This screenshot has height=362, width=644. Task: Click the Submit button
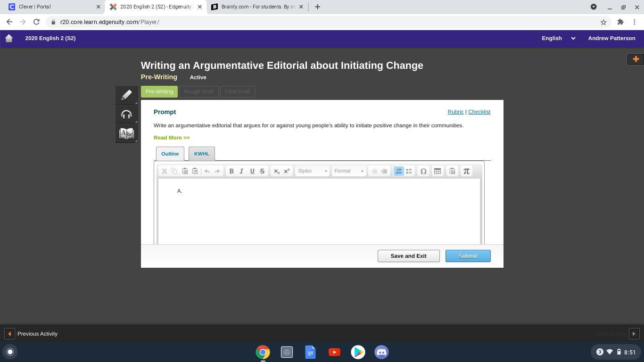(468, 256)
